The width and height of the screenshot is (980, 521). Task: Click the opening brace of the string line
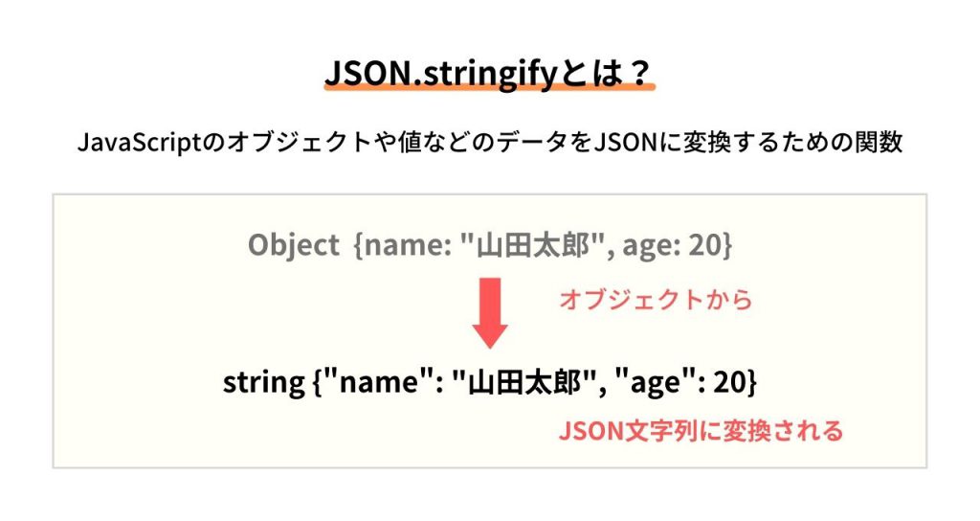(x=318, y=382)
